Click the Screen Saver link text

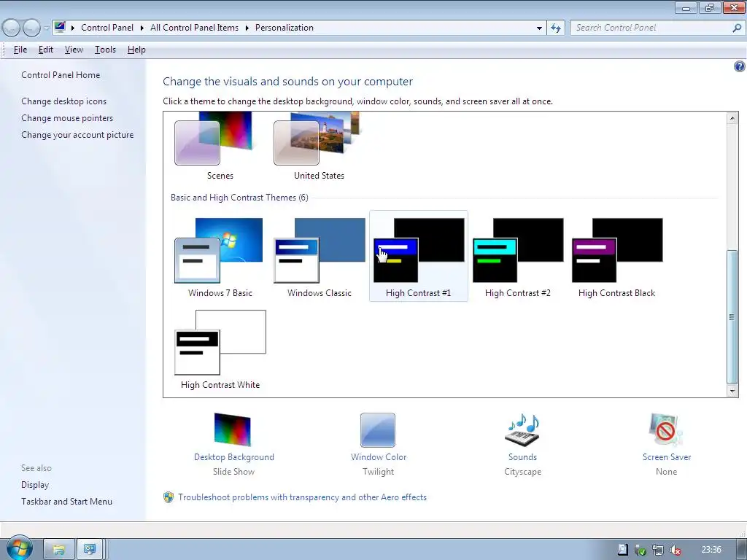pyautogui.click(x=667, y=457)
